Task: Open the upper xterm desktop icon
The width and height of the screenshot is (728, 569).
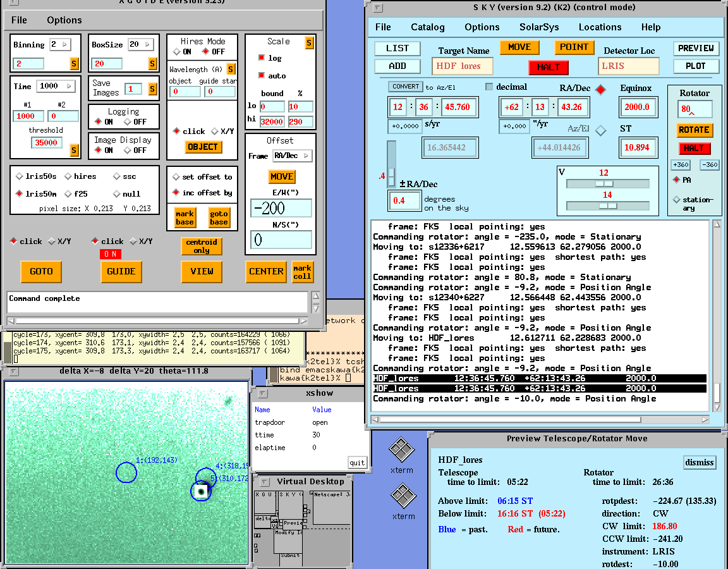Action: (x=401, y=450)
